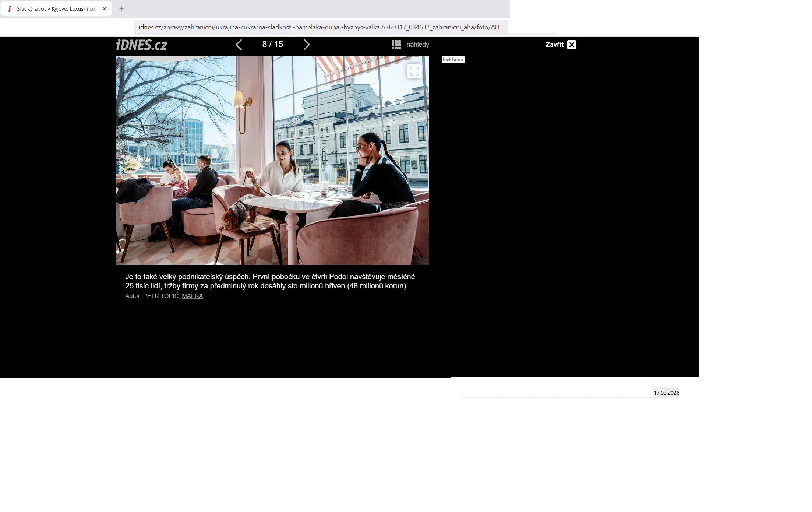
Task: Focus the idnes.cz address bar
Action: click(320, 27)
